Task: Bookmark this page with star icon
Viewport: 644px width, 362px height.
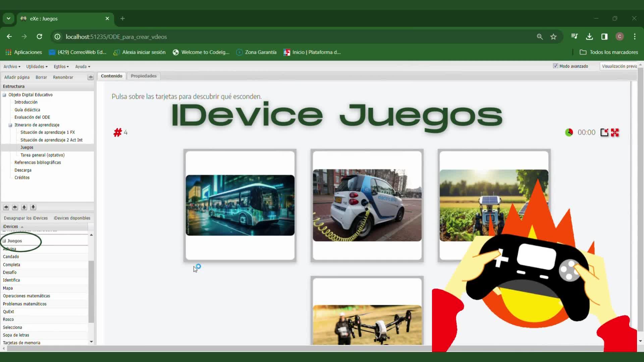Action: tap(553, 37)
